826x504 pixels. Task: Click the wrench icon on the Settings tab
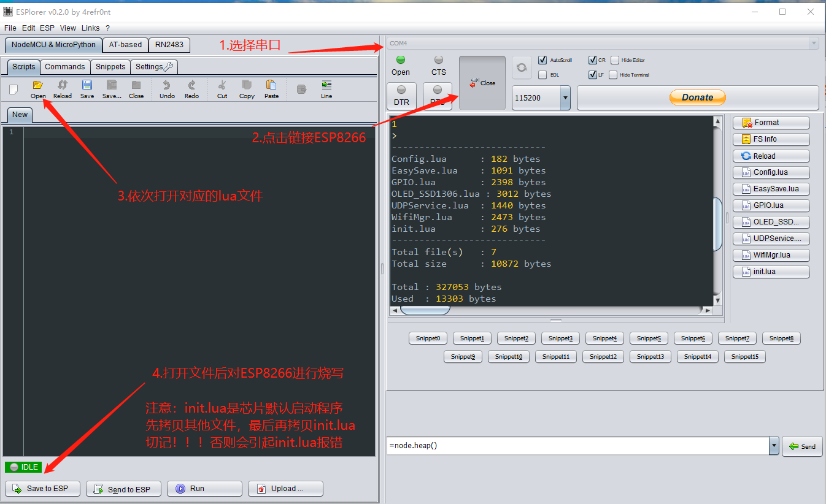169,66
